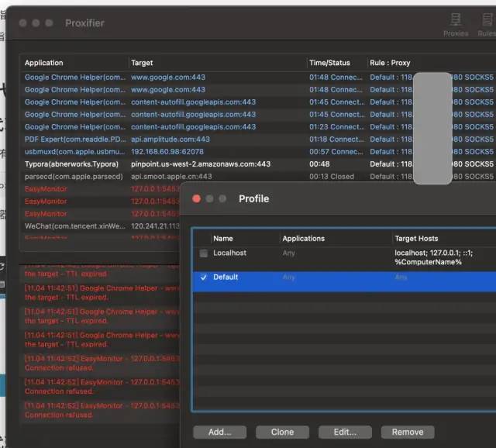Click the 01:23 Connect... status cell
The height and width of the screenshot is (448, 496).
click(x=337, y=127)
